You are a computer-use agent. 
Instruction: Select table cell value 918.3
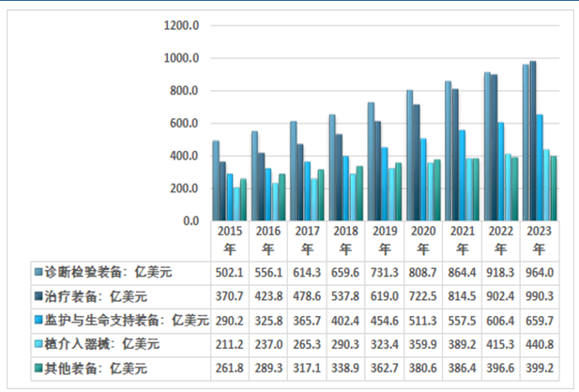point(501,273)
